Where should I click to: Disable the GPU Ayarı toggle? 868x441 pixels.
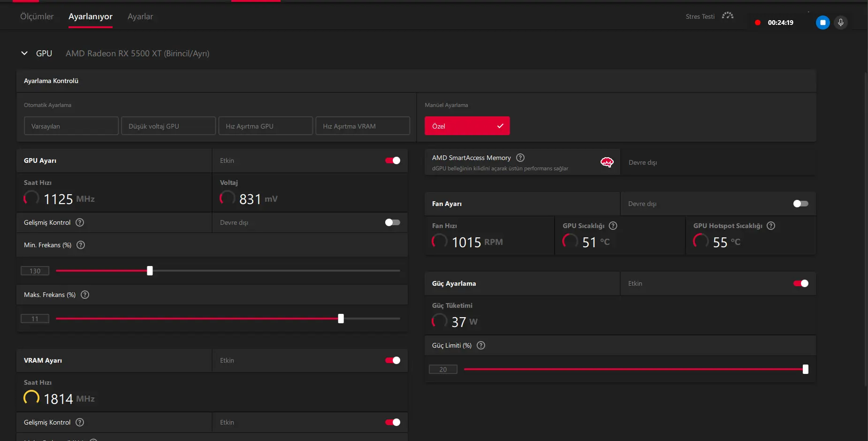click(x=393, y=160)
